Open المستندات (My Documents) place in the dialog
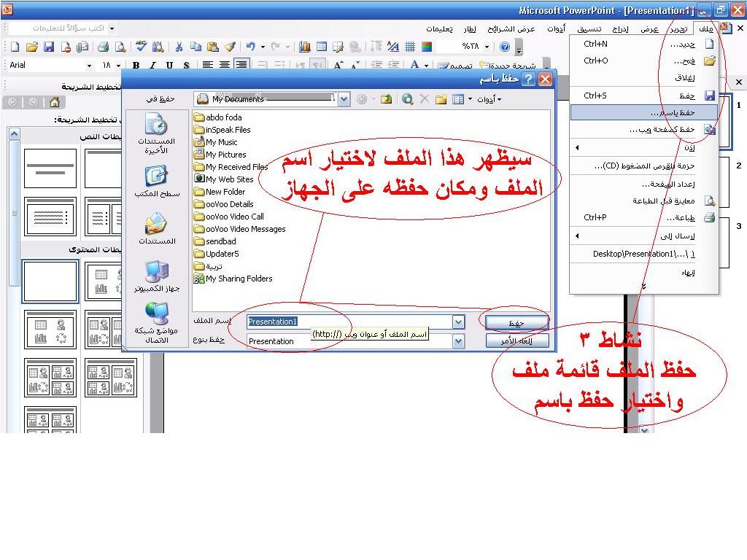Screen dimensions: 747x560 (157, 228)
